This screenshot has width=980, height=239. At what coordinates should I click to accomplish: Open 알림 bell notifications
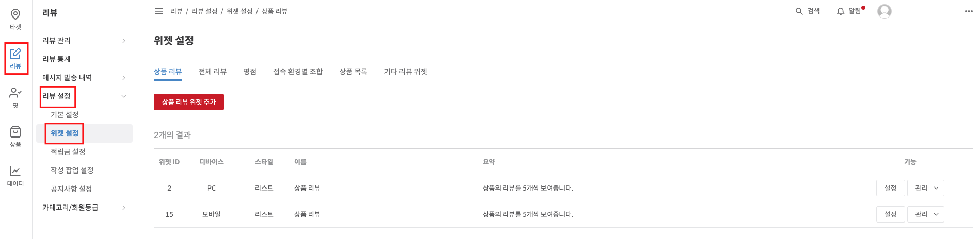click(841, 11)
